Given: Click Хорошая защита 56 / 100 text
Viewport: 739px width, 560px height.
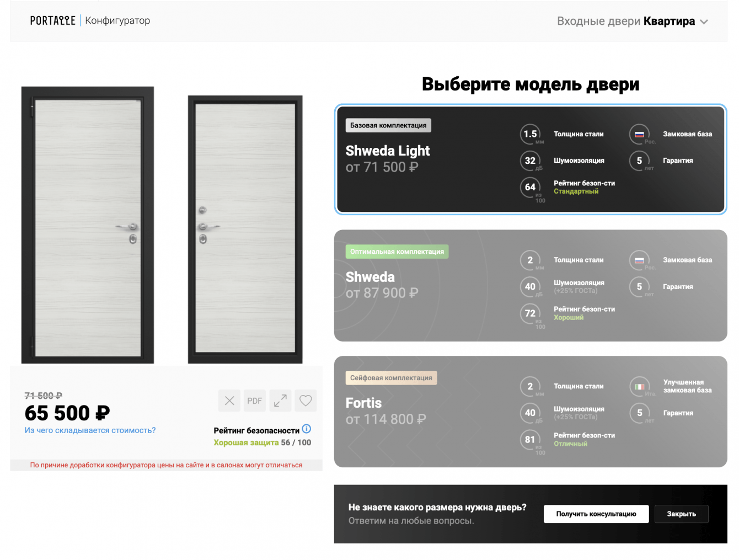Looking at the screenshot, I should tap(263, 442).
